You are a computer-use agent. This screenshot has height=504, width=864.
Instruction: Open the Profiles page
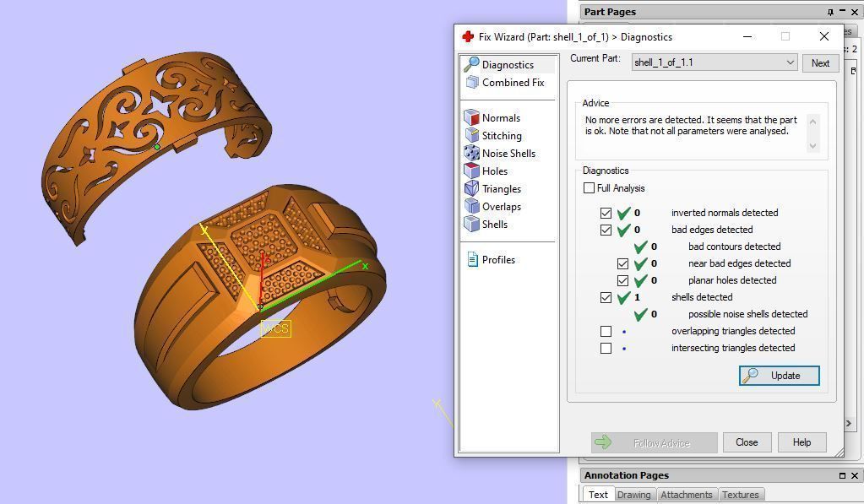(498, 259)
